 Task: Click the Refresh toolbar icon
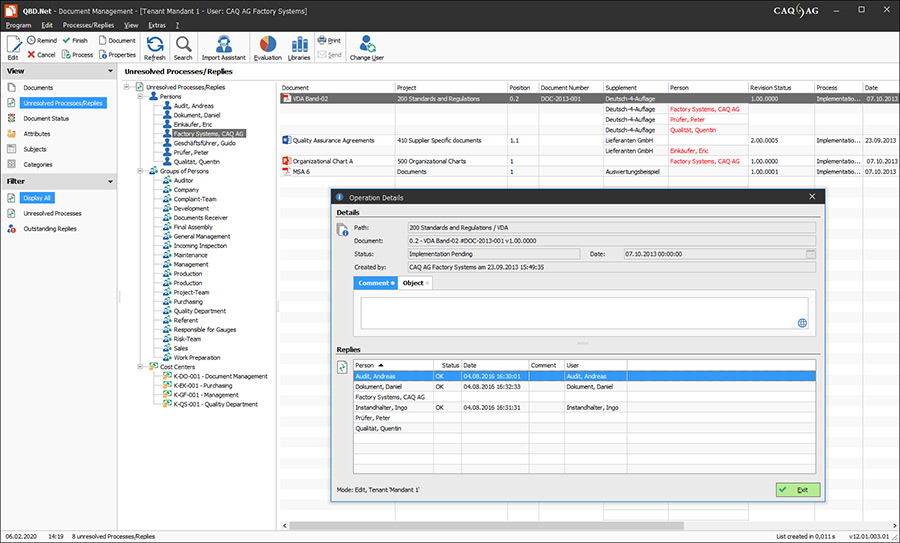coord(155,46)
